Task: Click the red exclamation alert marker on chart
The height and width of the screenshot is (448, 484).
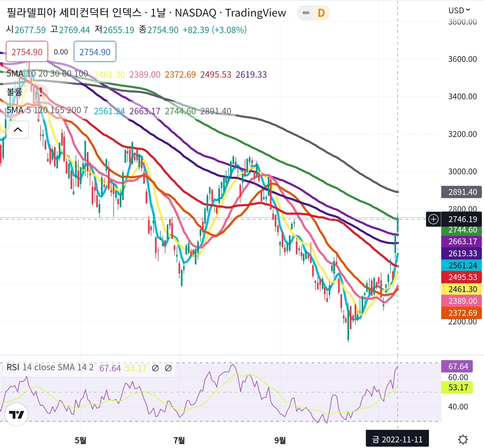Action: [41, 92]
